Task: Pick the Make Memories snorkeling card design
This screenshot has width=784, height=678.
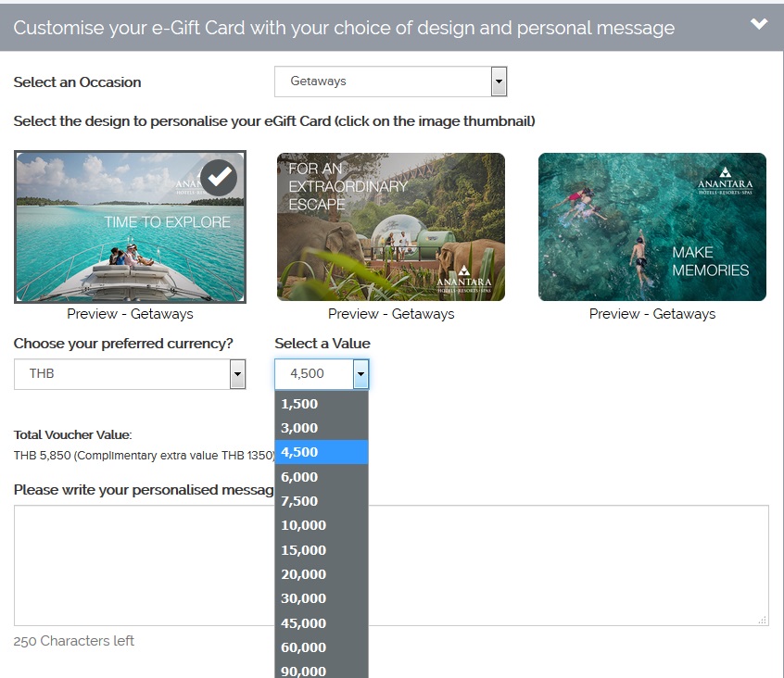Action: pos(651,227)
